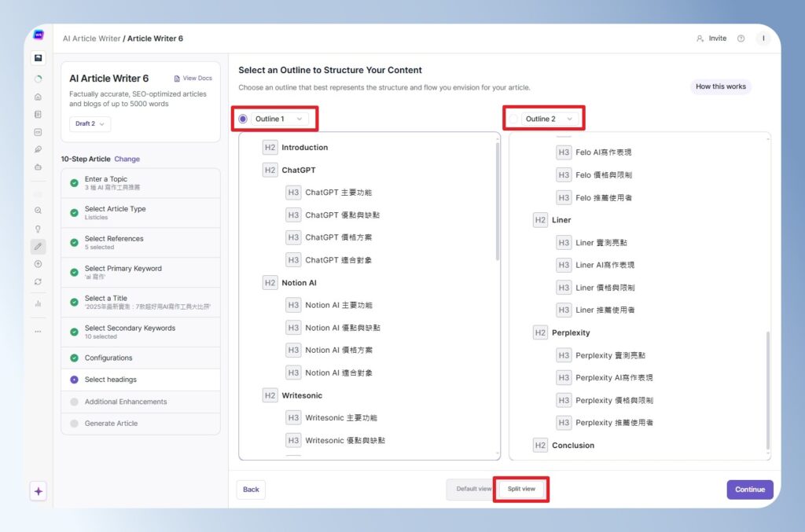Click the Invite button

click(x=711, y=39)
